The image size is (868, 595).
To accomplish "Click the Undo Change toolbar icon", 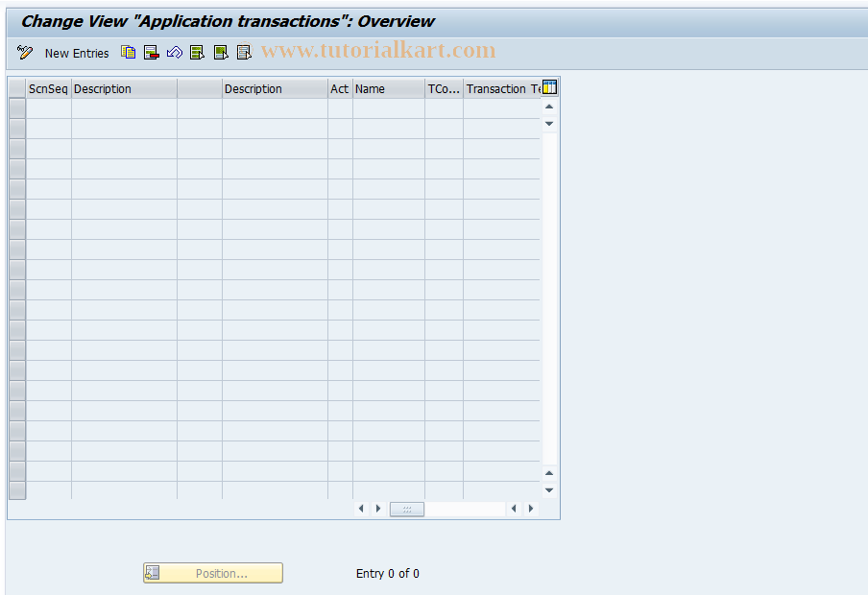I will coord(175,53).
